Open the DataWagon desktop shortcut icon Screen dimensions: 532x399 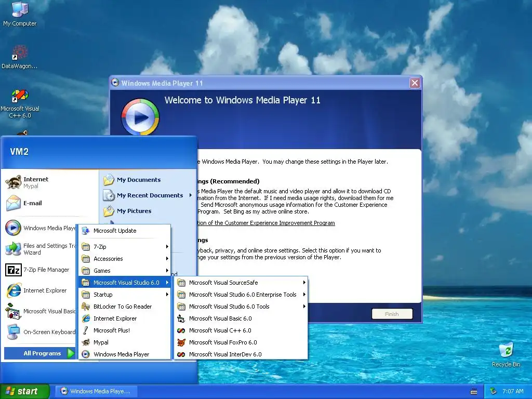pyautogui.click(x=20, y=52)
